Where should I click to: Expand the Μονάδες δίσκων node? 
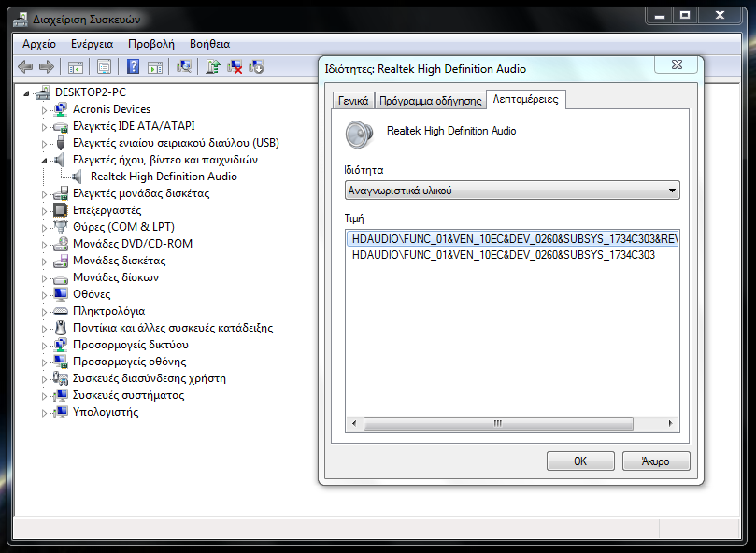[44, 278]
